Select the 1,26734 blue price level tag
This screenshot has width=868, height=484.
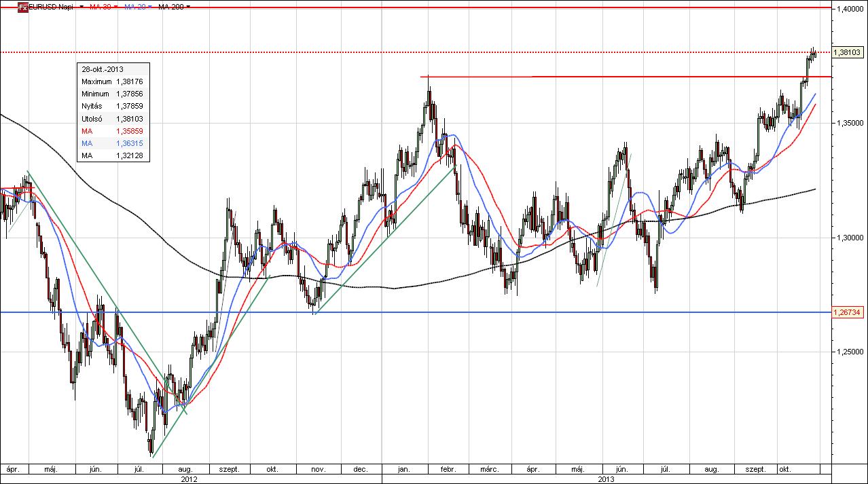pyautogui.click(x=848, y=312)
